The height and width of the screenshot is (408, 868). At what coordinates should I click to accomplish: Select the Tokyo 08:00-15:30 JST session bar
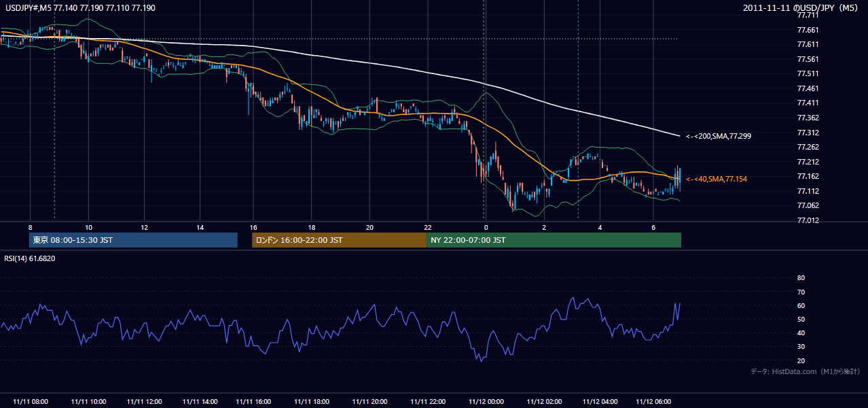click(133, 240)
